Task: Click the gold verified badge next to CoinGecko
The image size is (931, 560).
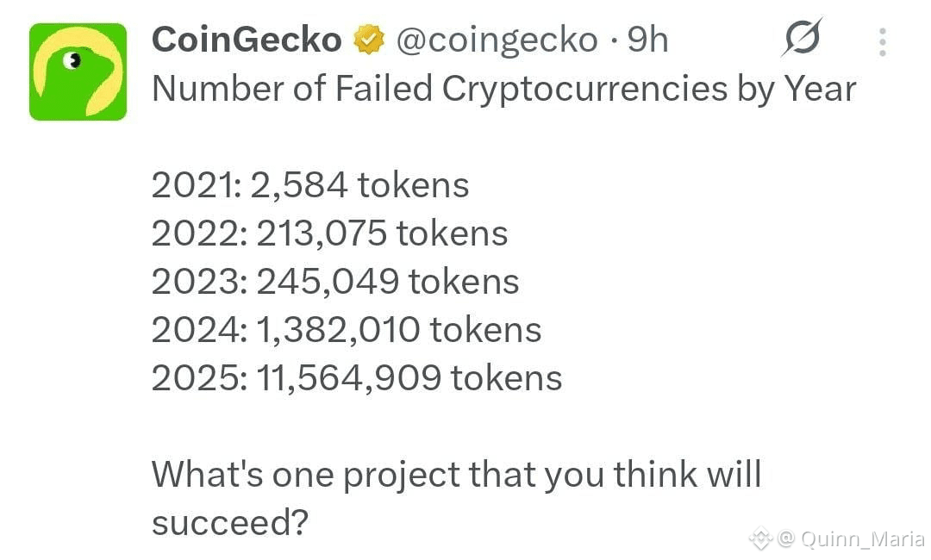Action: point(369,39)
